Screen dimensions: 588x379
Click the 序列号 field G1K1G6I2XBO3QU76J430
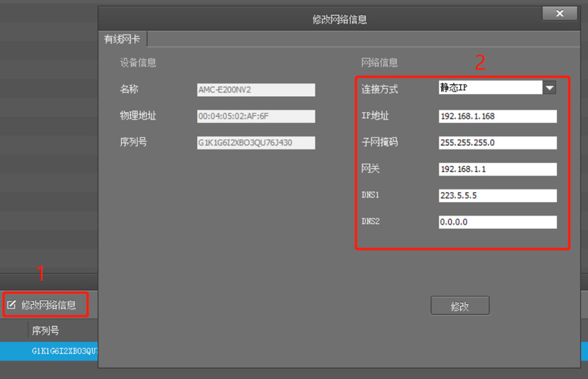coord(256,143)
